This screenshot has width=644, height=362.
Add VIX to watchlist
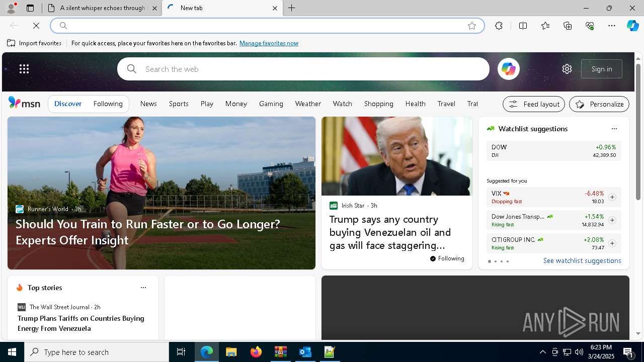[x=612, y=197]
